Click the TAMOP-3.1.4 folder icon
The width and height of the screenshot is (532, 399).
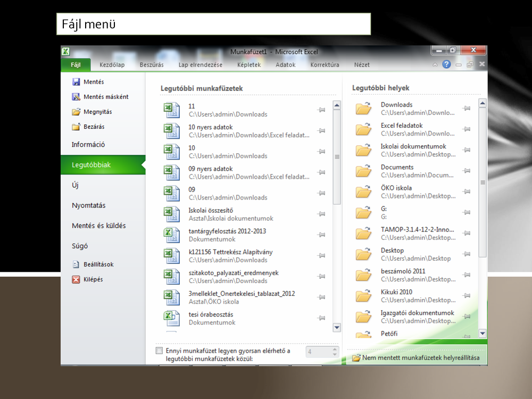coord(363,234)
